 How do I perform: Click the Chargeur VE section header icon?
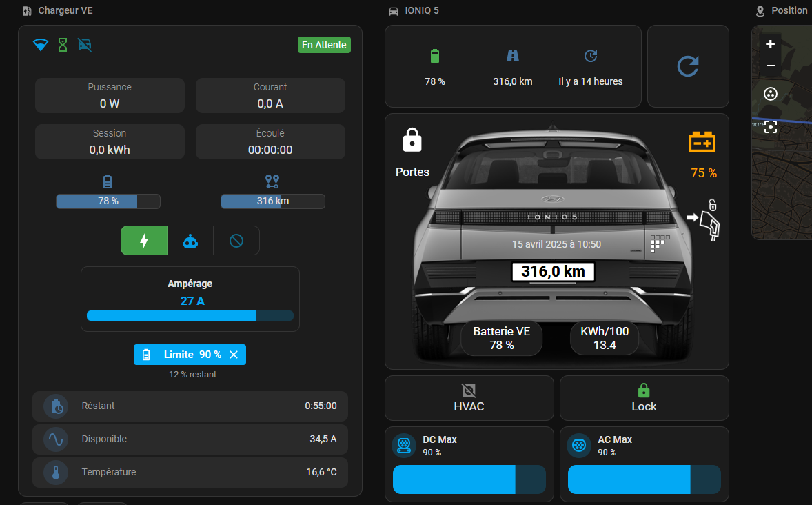(28, 11)
